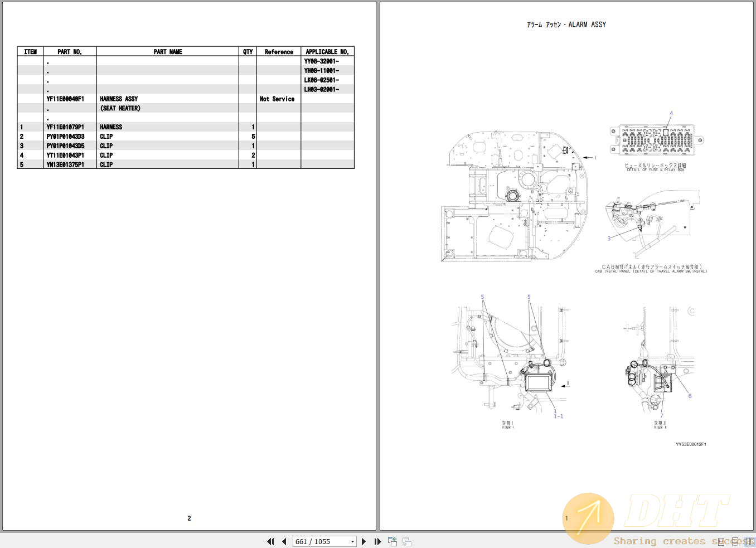Select part number PY01P01043D5
The width and height of the screenshot is (756, 548).
(66, 146)
